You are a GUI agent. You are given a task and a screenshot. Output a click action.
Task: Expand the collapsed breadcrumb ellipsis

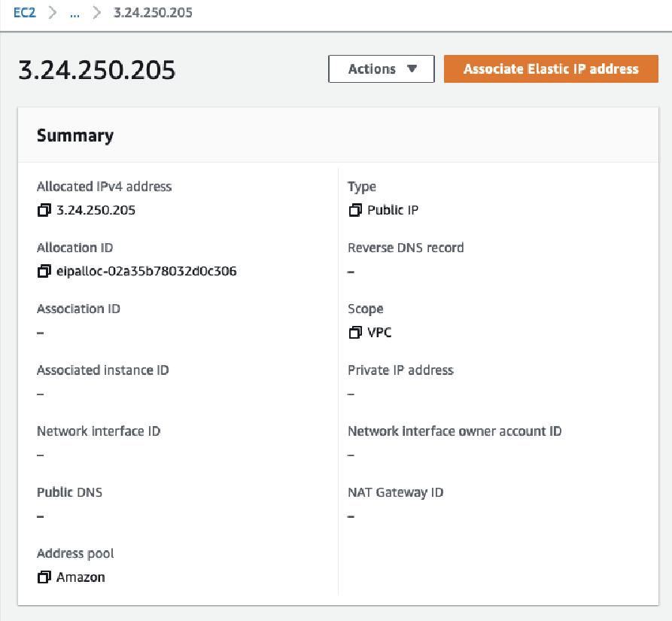click(x=74, y=13)
